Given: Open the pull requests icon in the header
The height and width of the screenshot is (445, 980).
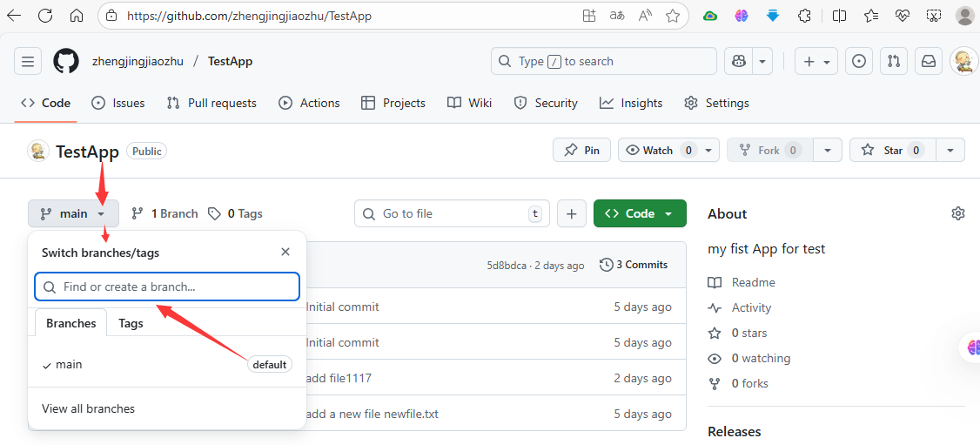Looking at the screenshot, I should (x=894, y=61).
